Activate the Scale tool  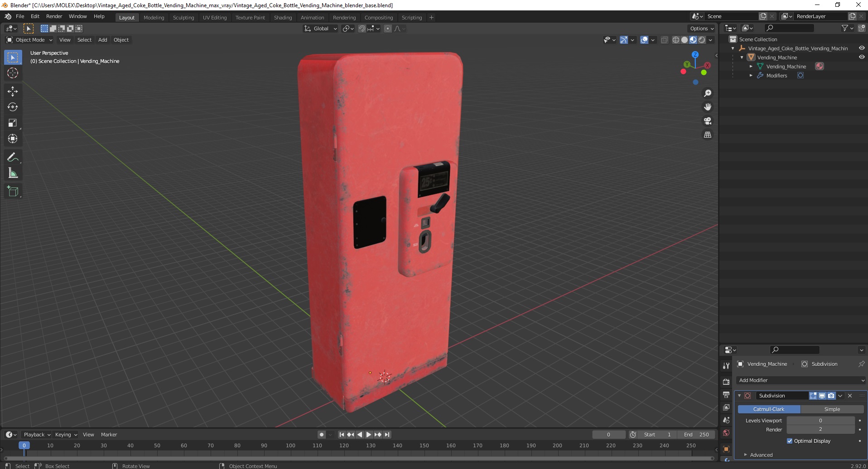13,123
